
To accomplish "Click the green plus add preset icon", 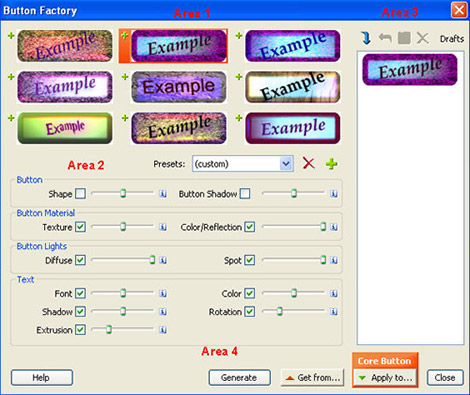I will (331, 164).
